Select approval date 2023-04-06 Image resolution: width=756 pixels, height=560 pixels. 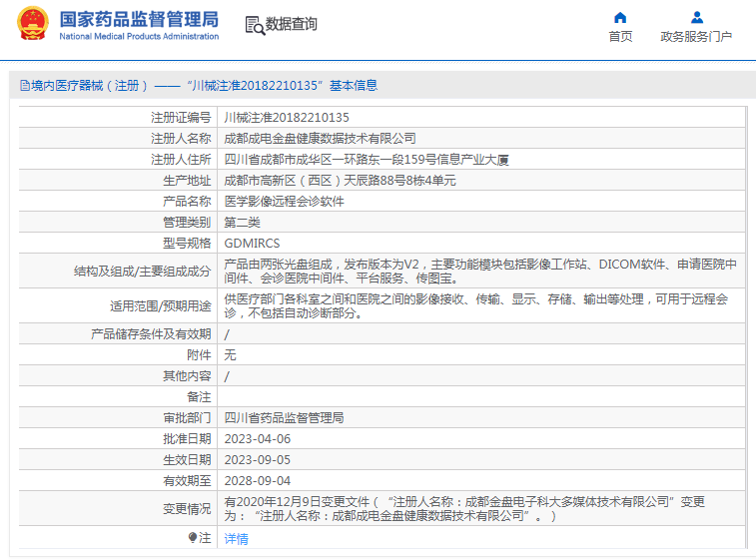tap(258, 439)
